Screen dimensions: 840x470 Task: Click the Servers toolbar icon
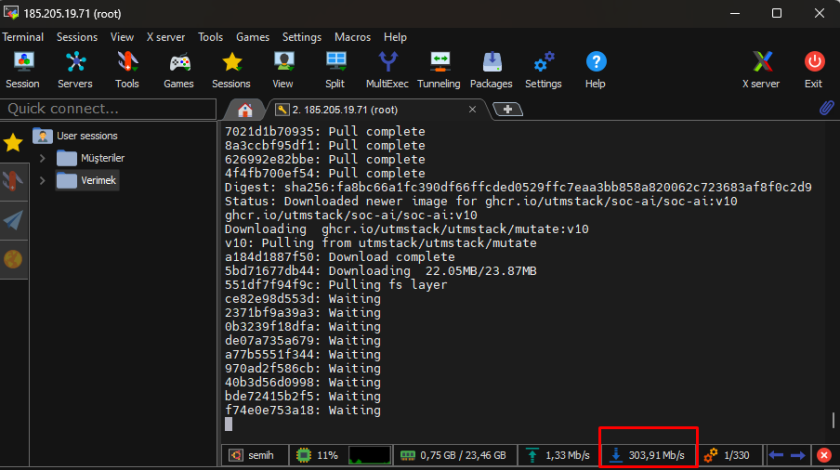pyautogui.click(x=75, y=69)
